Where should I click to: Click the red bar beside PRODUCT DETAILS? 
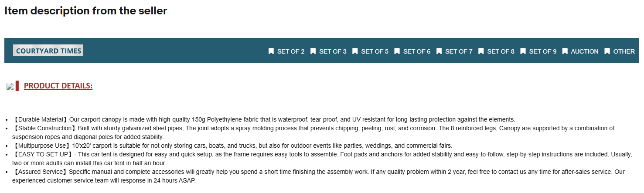click(17, 86)
